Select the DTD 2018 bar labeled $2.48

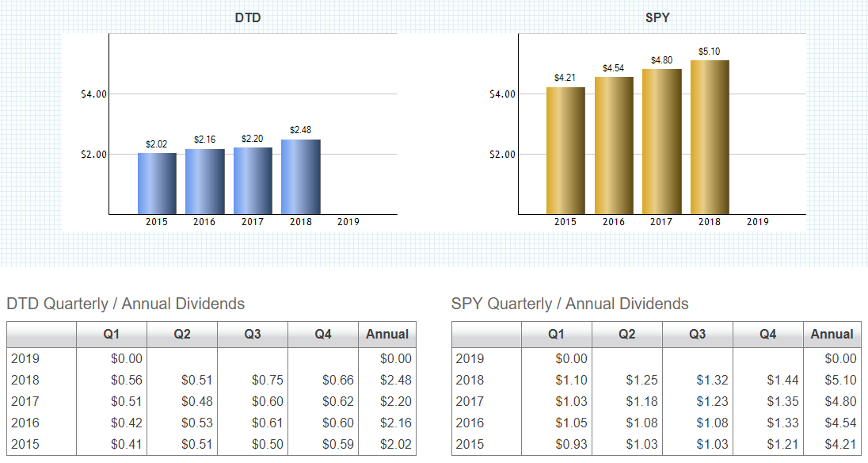301,177
